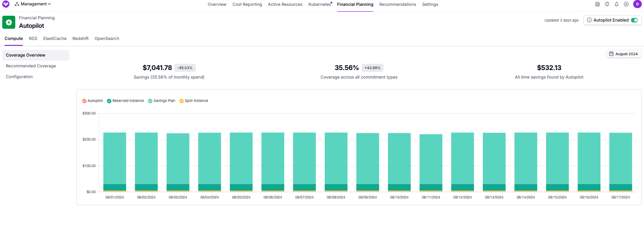Click the 08/01/2024 Savings Plan bar
The image size is (644, 225).
pos(115,158)
